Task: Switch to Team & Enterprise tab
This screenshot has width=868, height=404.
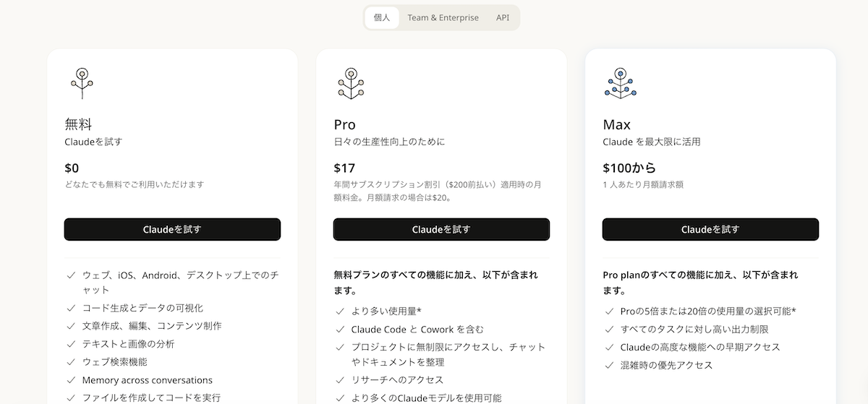Action: tap(443, 18)
